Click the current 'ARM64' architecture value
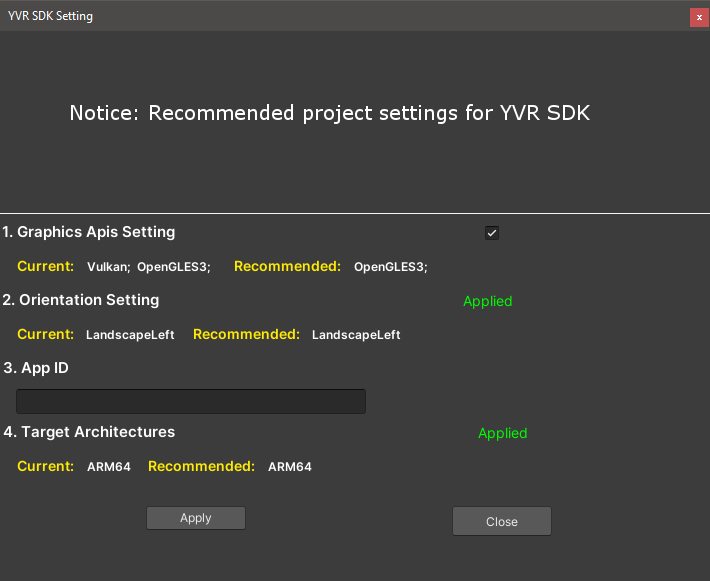The image size is (710, 581). point(109,466)
